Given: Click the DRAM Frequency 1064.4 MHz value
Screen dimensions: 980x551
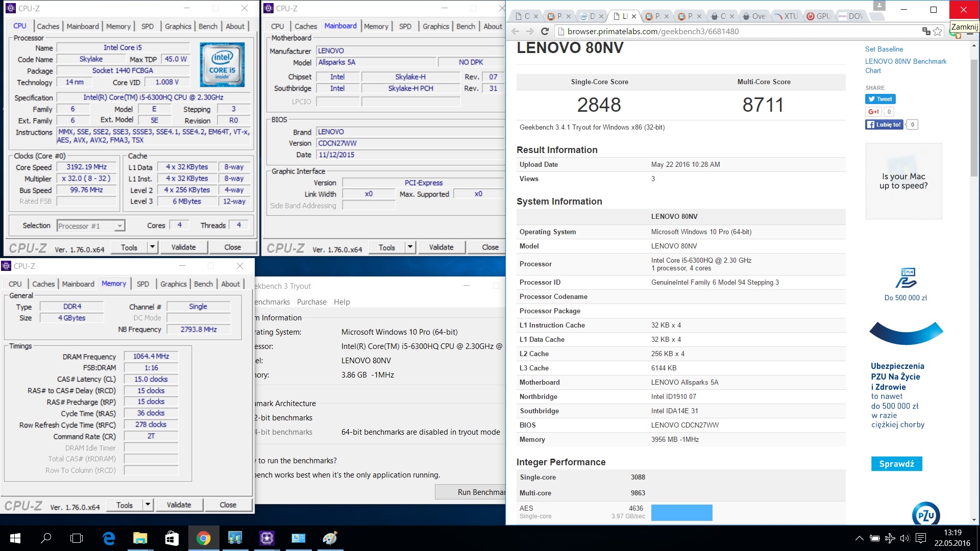Looking at the screenshot, I should pos(151,356).
